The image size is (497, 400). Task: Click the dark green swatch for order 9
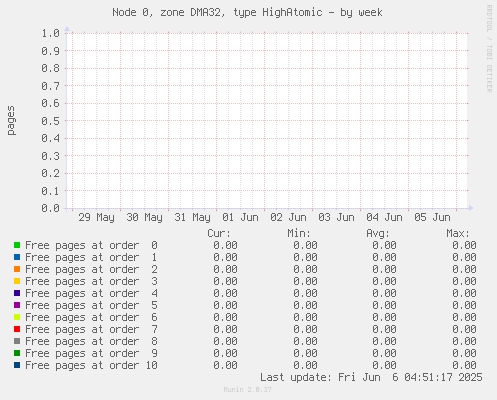point(17,353)
